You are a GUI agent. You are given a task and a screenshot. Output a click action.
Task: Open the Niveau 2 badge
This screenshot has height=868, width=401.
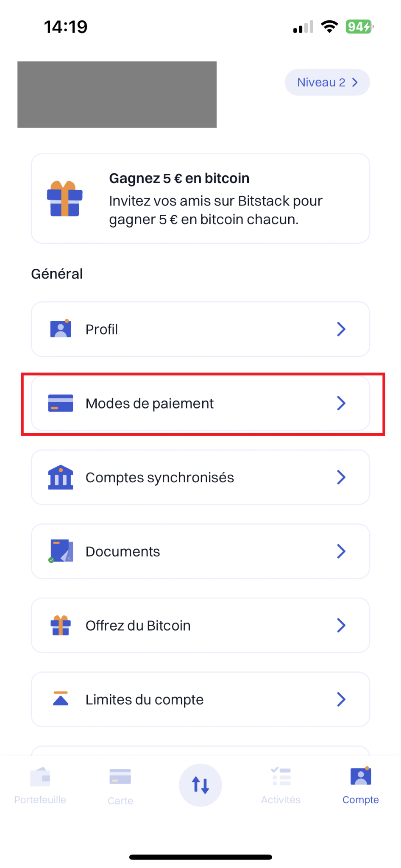point(326,82)
